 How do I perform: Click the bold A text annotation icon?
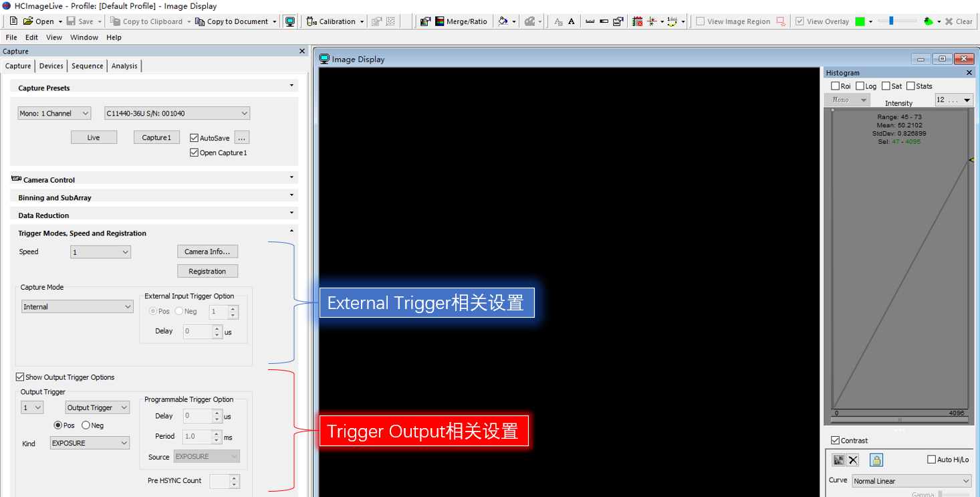click(572, 21)
